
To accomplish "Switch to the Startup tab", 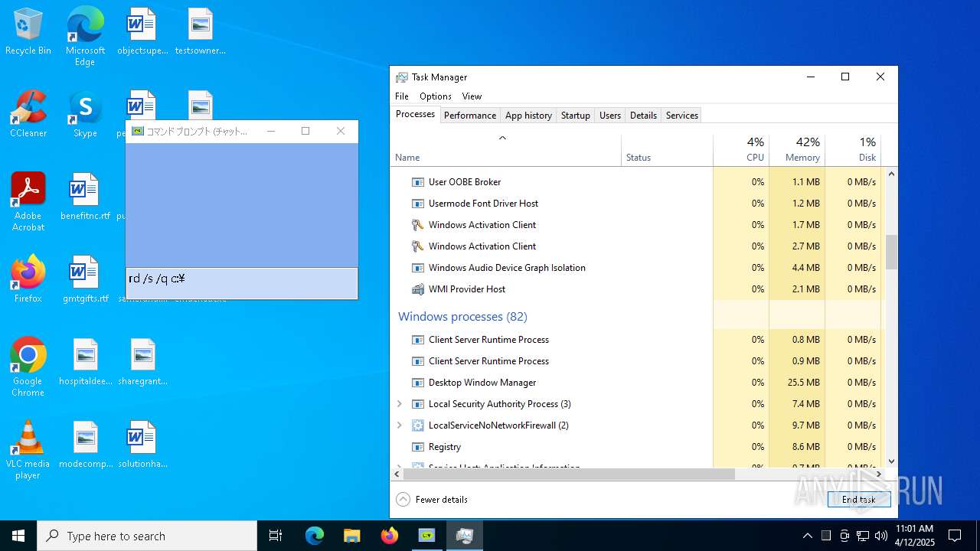I will 576,116.
